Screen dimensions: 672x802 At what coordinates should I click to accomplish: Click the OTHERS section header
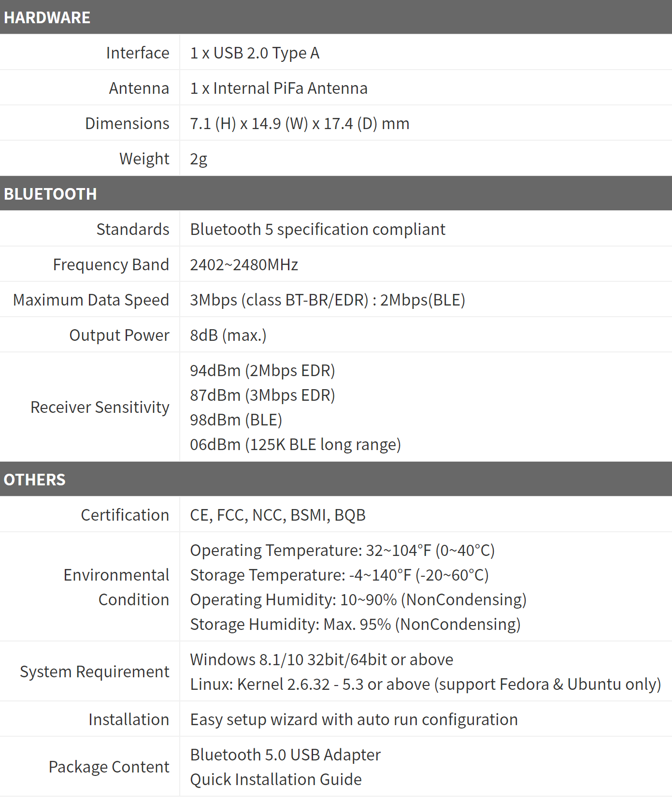coord(34,480)
